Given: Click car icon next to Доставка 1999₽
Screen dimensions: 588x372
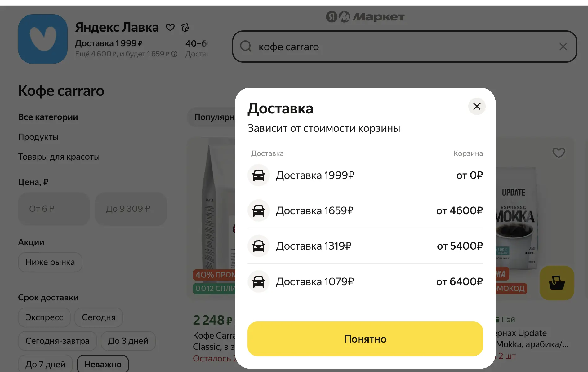Looking at the screenshot, I should tap(259, 175).
